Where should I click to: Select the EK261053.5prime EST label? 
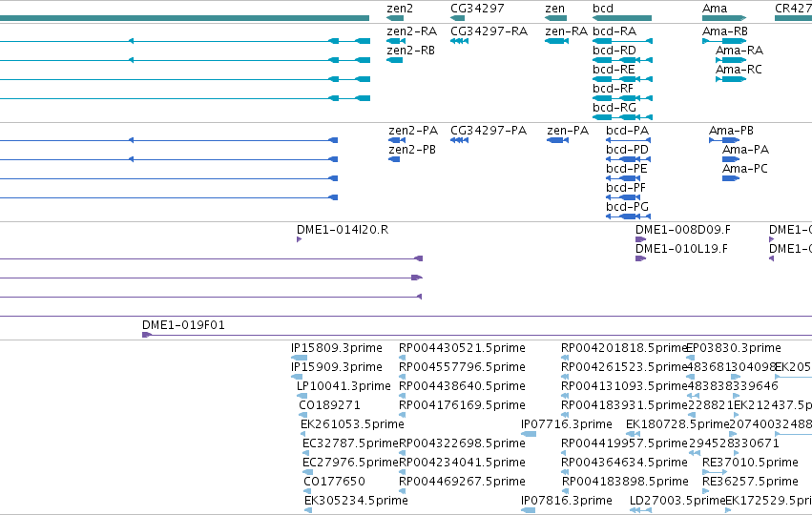pyautogui.click(x=352, y=424)
